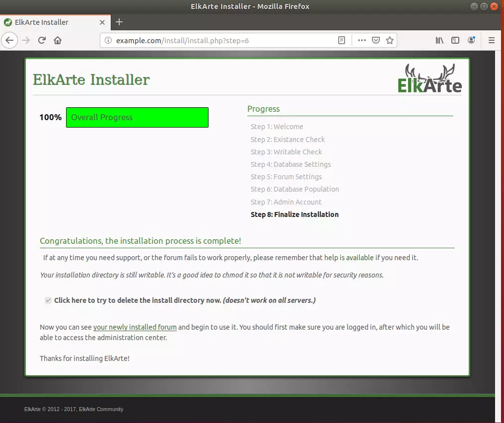Click 'Step 8: Finalize Installation' text
This screenshot has height=423, width=504.
294,214
